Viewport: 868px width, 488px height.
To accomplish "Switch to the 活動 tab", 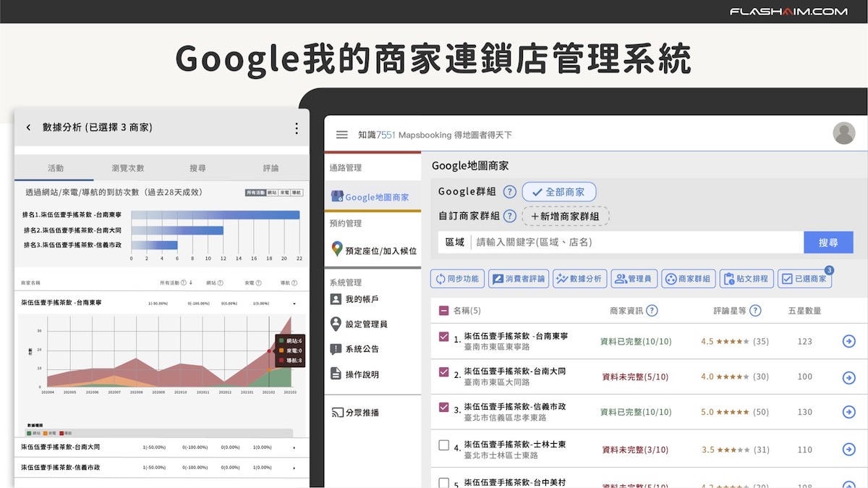I will [55, 168].
